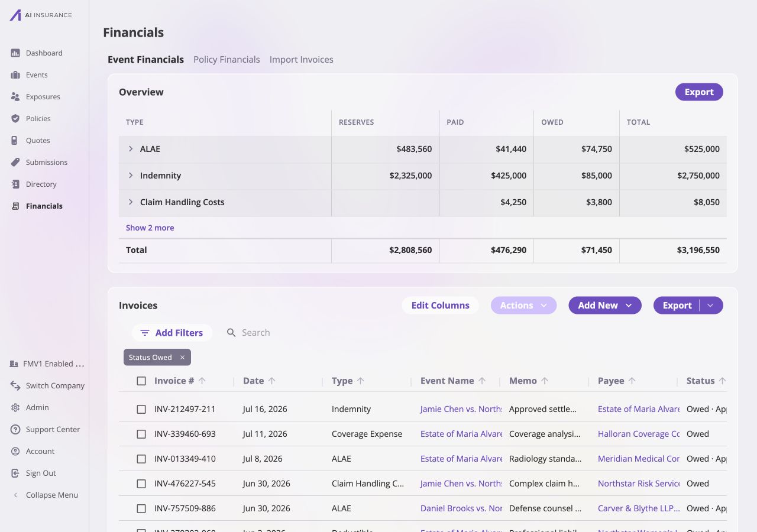
Task: Click the Total paid $476,290
Action: tap(509, 250)
